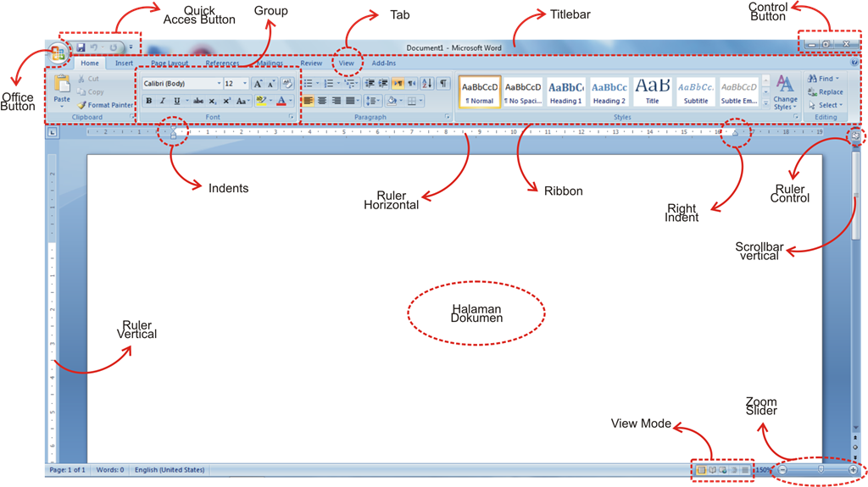Click Replace in the Editing group
Image resolution: width=868 pixels, height=487 pixels.
826,91
